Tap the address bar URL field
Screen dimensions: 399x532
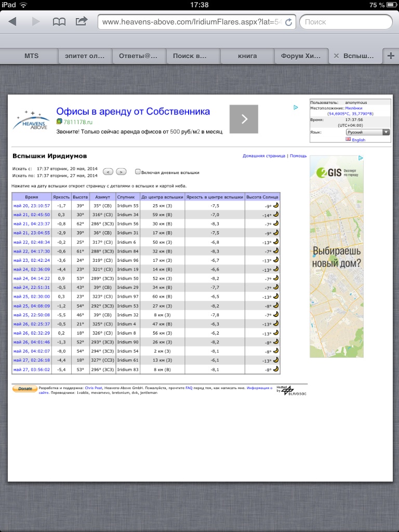(x=192, y=22)
